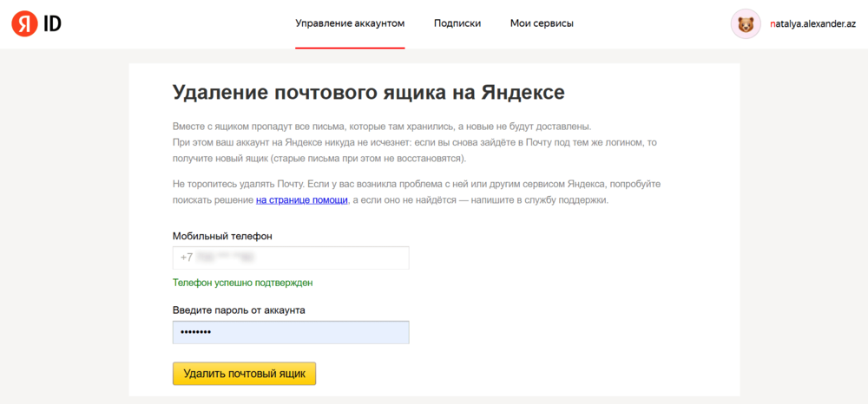Focus the Мобильный телефон input field
This screenshot has width=868, height=404.
coord(291,257)
